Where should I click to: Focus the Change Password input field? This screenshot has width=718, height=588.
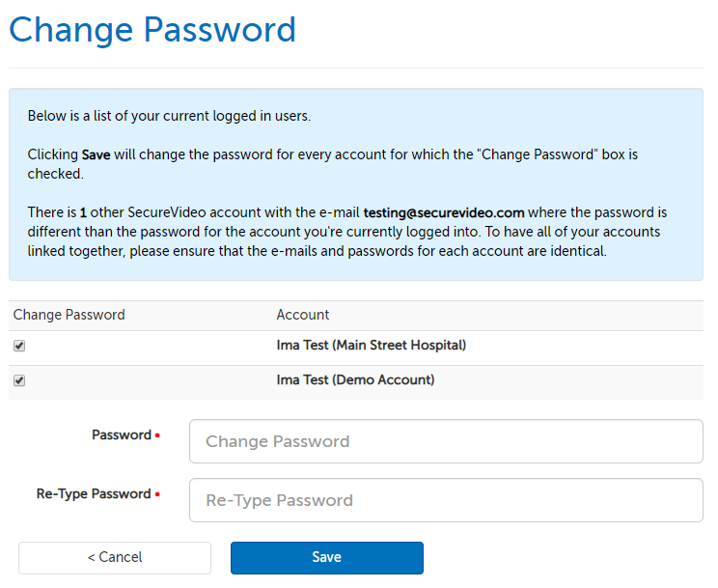pyautogui.click(x=446, y=441)
